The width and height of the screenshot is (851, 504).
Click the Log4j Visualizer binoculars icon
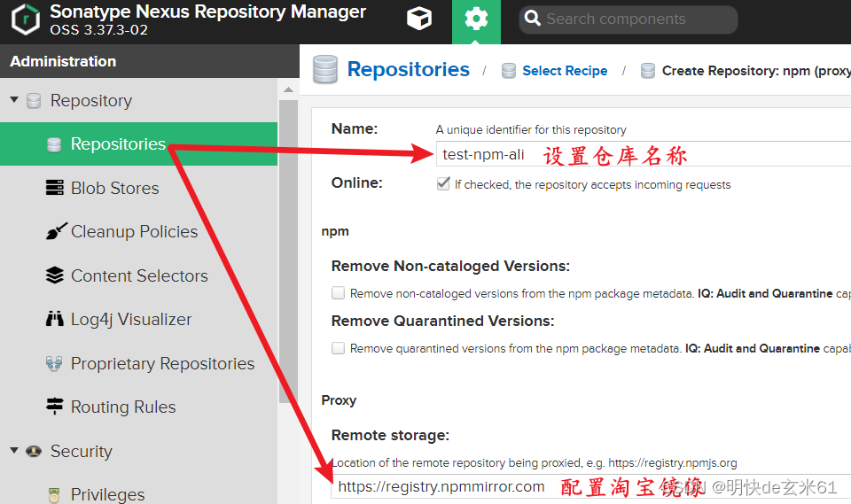click(x=54, y=319)
